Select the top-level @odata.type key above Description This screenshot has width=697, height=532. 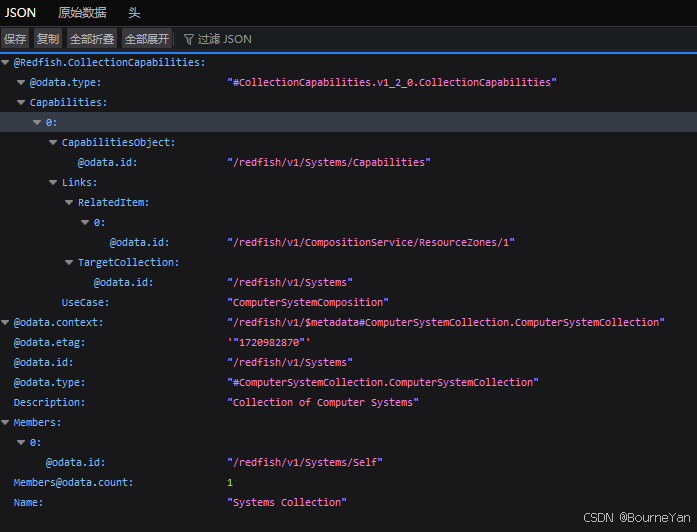(49, 383)
